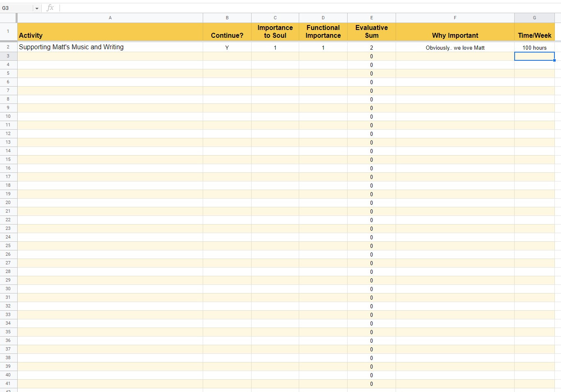
Task: Select the Functional Importance value in row 2
Action: point(323,47)
